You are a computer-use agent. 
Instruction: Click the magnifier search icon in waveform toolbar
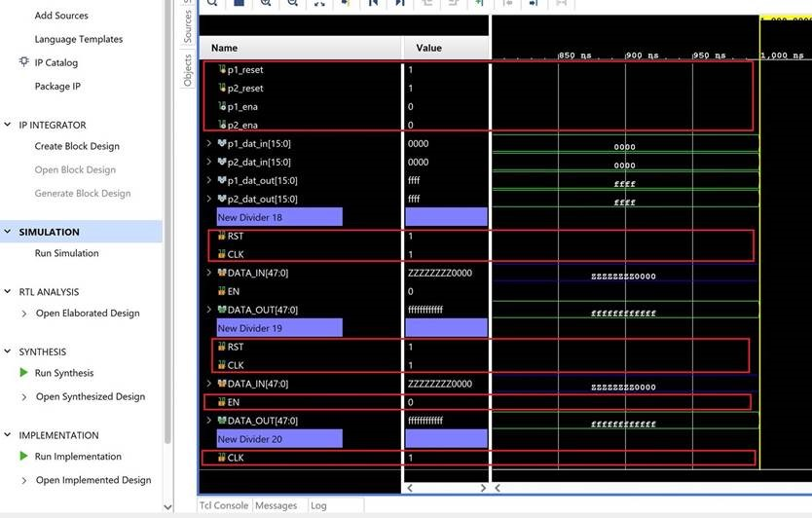click(211, 4)
